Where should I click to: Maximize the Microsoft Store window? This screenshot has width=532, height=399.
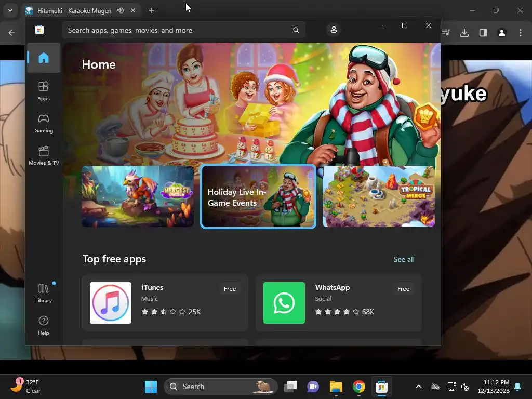click(404, 25)
